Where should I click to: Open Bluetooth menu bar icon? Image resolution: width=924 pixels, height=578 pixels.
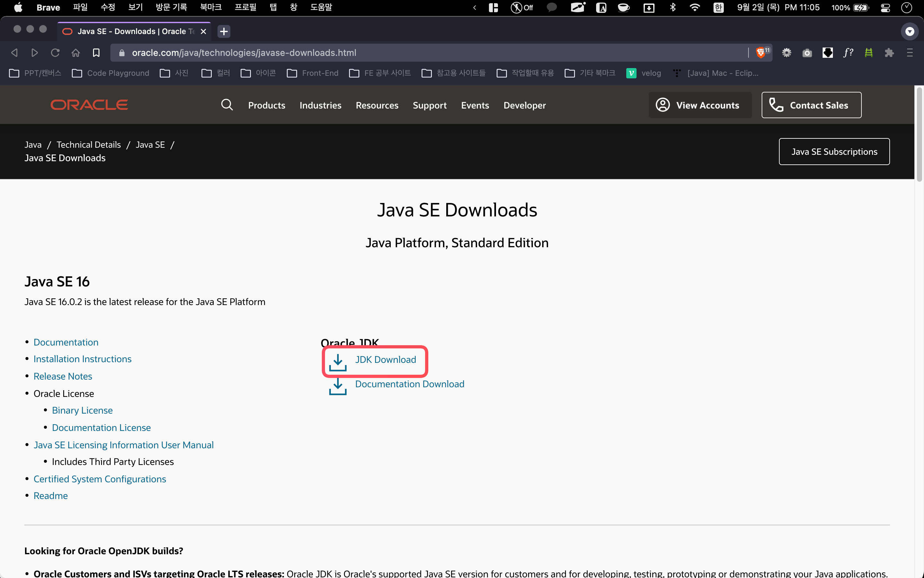coord(673,7)
